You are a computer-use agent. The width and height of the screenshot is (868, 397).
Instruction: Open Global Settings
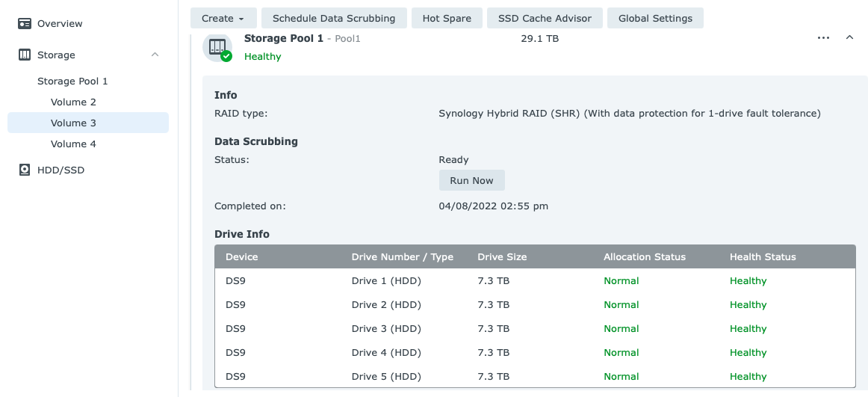pos(655,19)
